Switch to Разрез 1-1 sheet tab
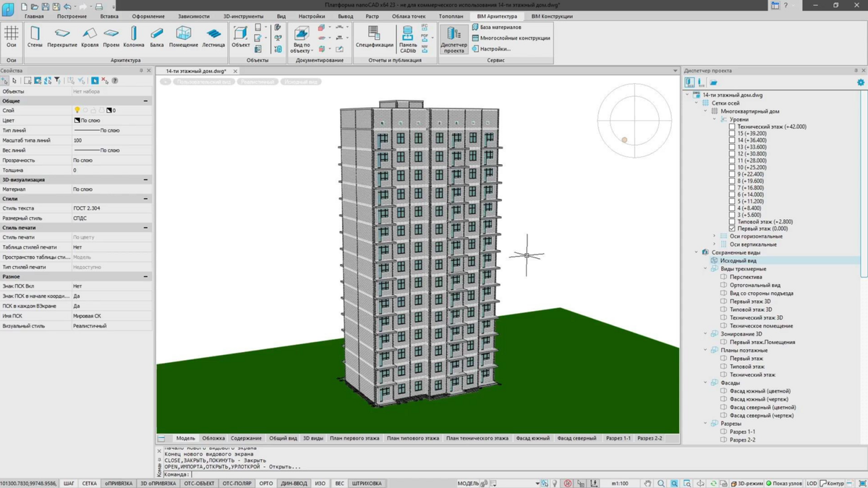Image resolution: width=868 pixels, height=488 pixels. 618,438
